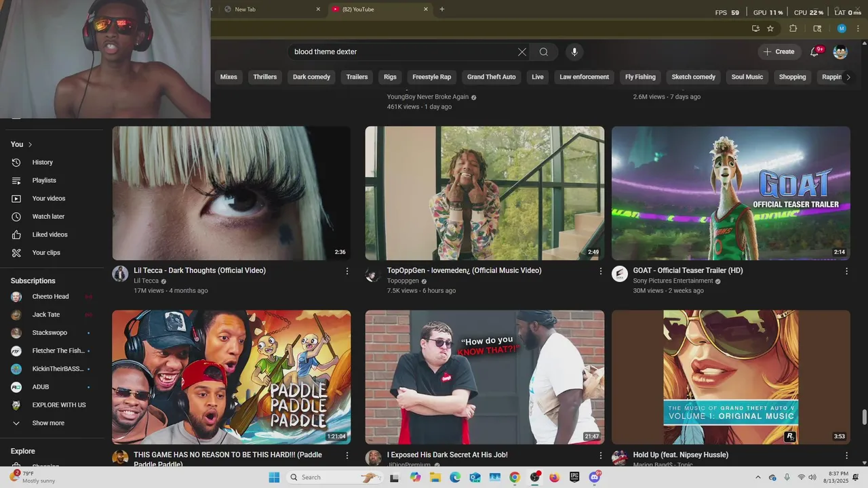Open options menu for Paddle Paddle Paddle video

pyautogui.click(x=347, y=455)
